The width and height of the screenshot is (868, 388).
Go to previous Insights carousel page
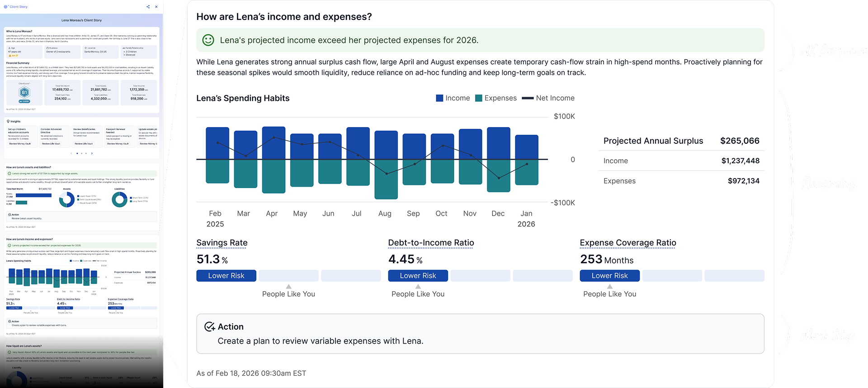point(71,153)
